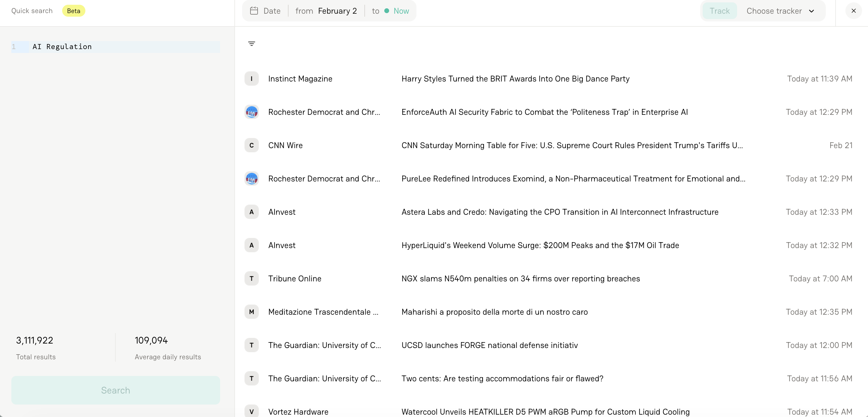Open the February 2 start date picker

point(337,11)
